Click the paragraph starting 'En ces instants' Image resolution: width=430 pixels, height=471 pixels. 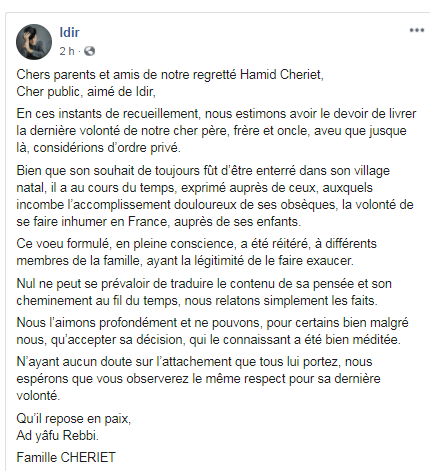click(x=216, y=131)
